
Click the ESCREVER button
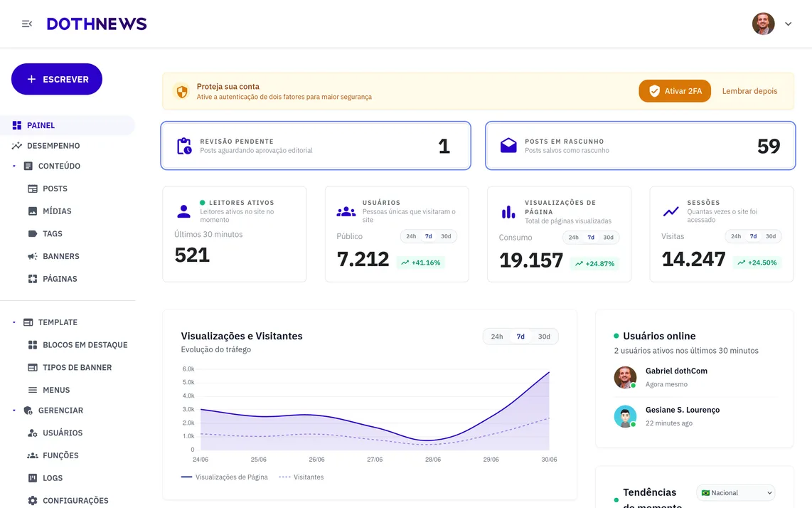(57, 79)
